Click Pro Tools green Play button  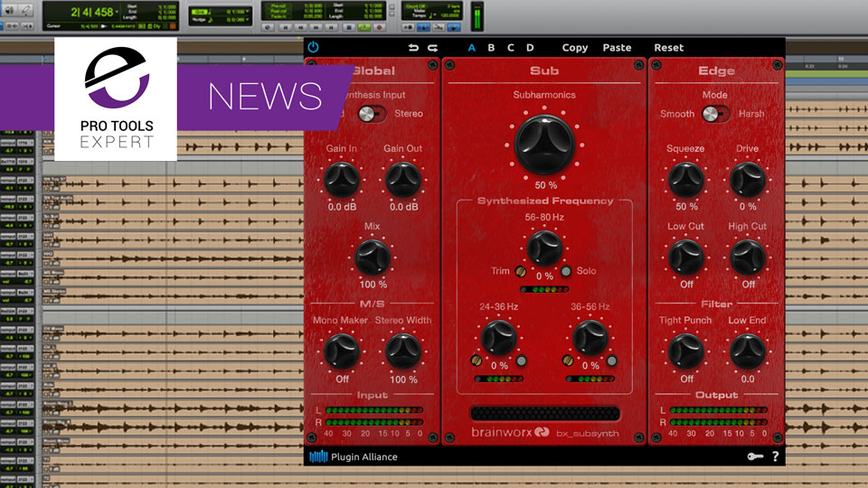click(363, 26)
